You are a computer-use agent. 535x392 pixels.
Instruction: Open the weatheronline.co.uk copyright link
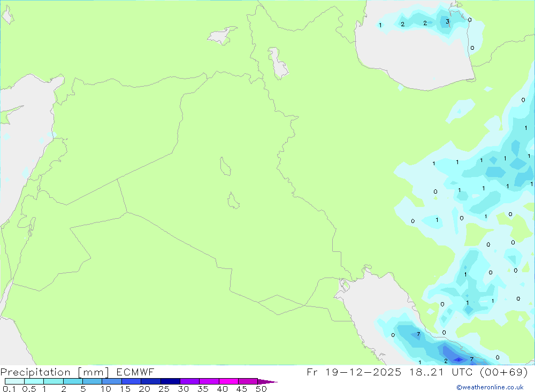click(x=490, y=387)
